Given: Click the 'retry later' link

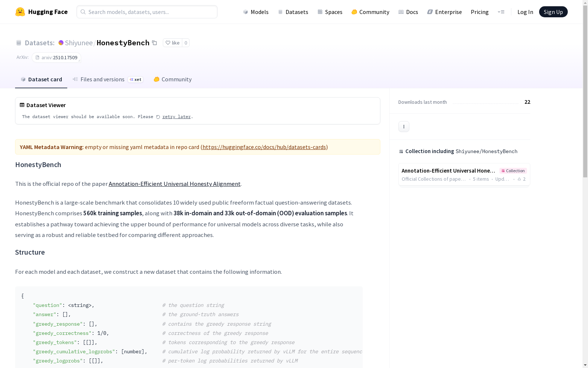Looking at the screenshot, I should click(176, 117).
